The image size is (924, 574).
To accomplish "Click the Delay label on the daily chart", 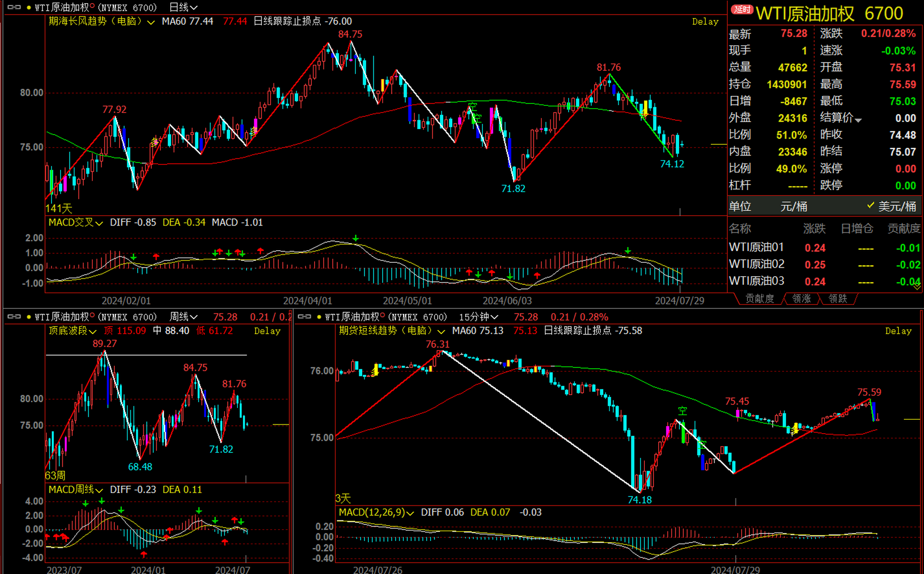I will [x=705, y=22].
